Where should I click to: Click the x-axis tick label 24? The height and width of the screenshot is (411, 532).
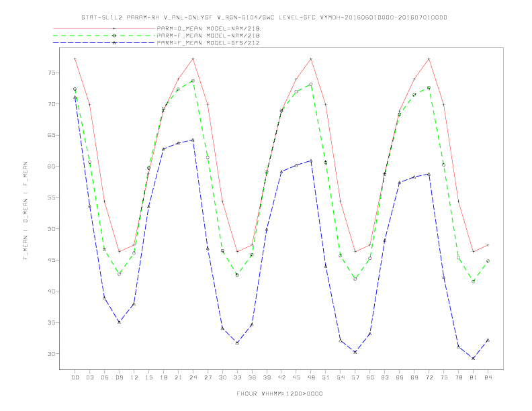tap(193, 377)
